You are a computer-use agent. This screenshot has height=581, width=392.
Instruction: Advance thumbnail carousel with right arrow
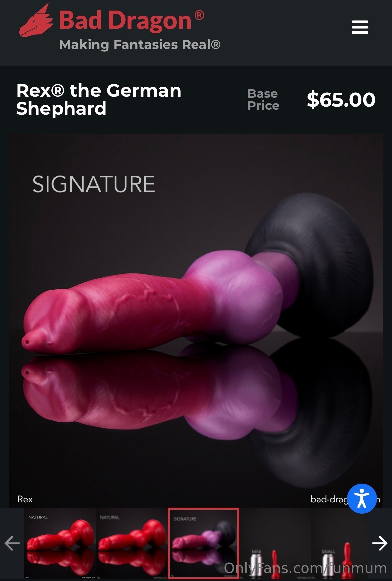pos(380,544)
